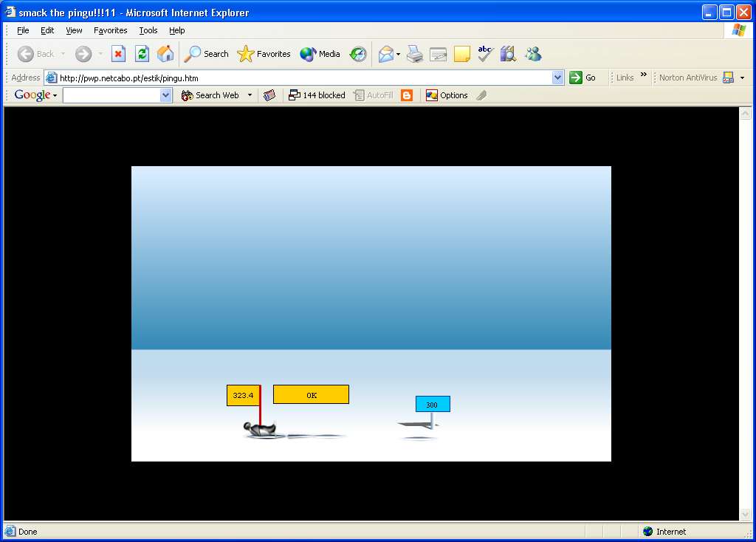Open the Tools menu
The image size is (756, 542).
[x=148, y=30]
